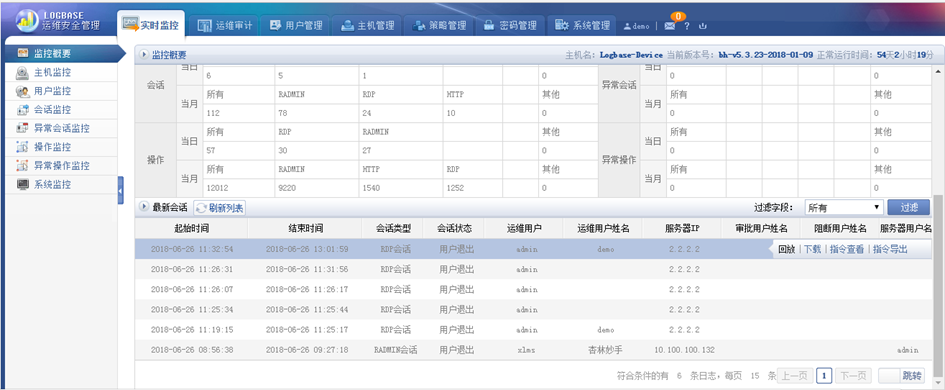
Task: Collapse the 最新会话 section arrow
Action: point(144,207)
